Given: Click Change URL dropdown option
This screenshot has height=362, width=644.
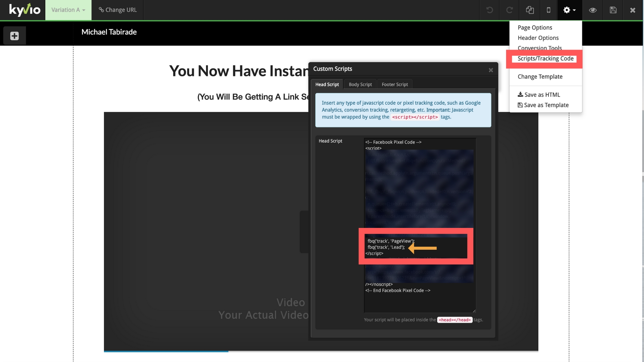Looking at the screenshot, I should coord(118,10).
